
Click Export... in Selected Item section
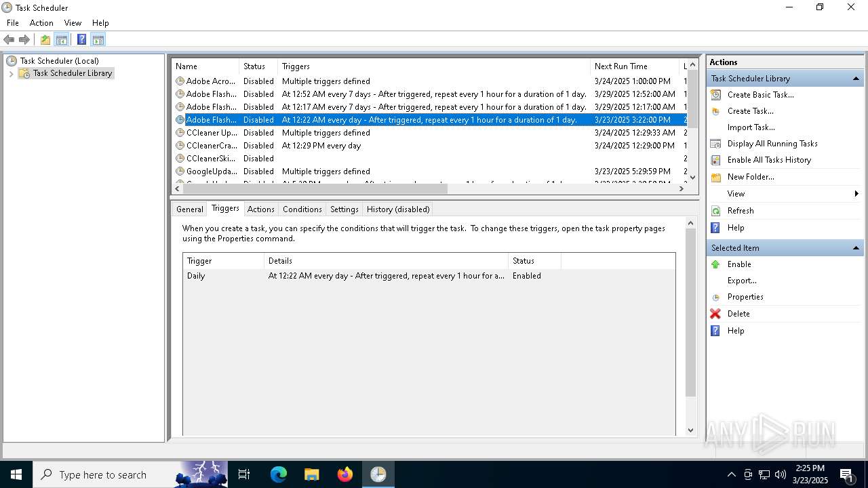[742, 281]
